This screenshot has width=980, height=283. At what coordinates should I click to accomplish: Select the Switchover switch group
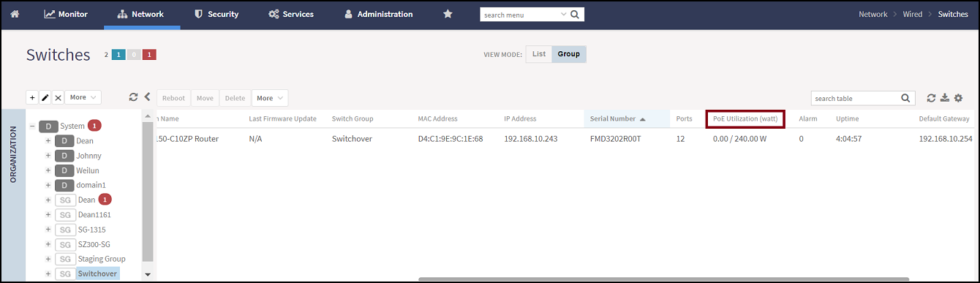point(97,273)
